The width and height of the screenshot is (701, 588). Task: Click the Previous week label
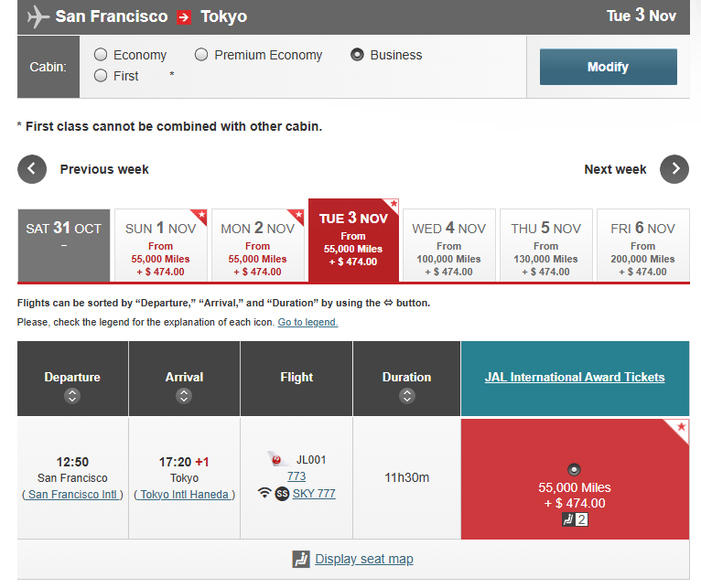tap(104, 169)
